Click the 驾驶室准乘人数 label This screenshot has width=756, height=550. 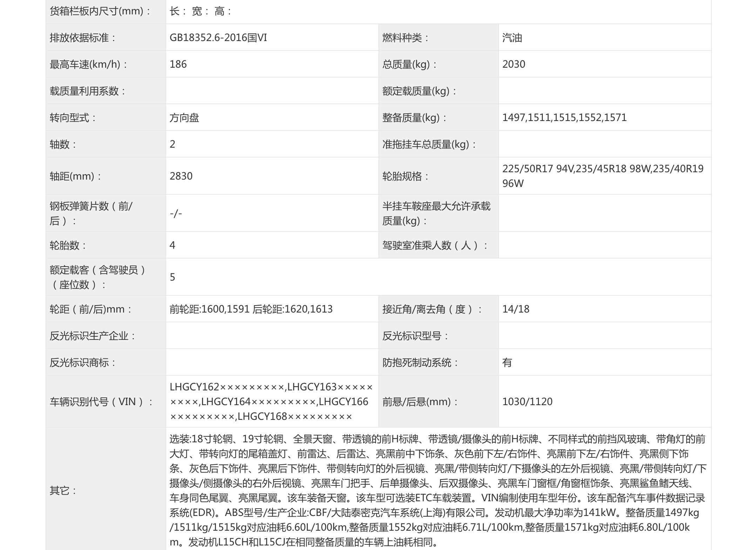point(435,245)
